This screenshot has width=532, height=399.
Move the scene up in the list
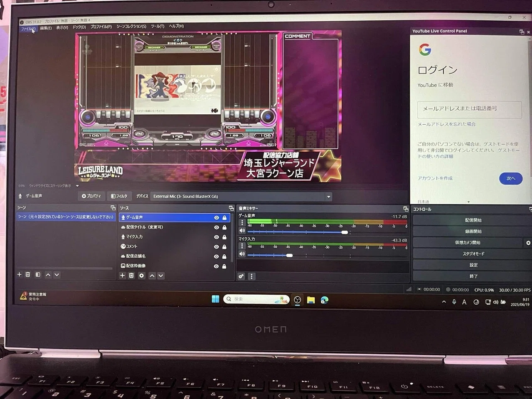(48, 275)
